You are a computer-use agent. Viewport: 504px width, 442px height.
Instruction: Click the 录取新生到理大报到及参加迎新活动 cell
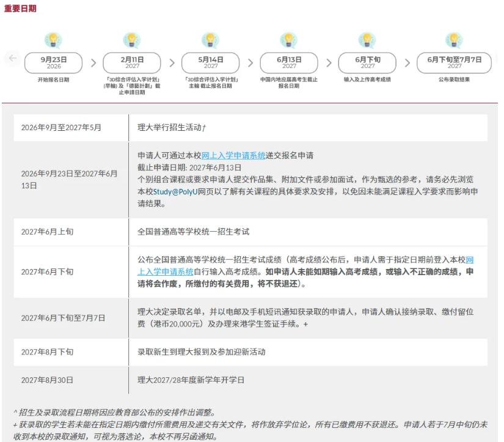coord(308,352)
